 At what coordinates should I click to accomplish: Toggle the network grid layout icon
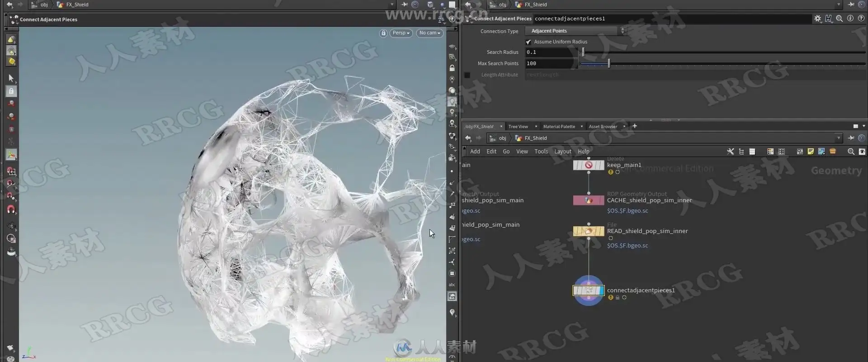tap(770, 152)
